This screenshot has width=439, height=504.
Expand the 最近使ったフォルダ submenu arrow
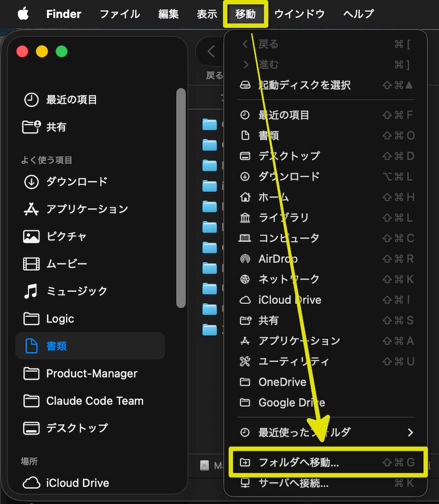[x=410, y=432]
